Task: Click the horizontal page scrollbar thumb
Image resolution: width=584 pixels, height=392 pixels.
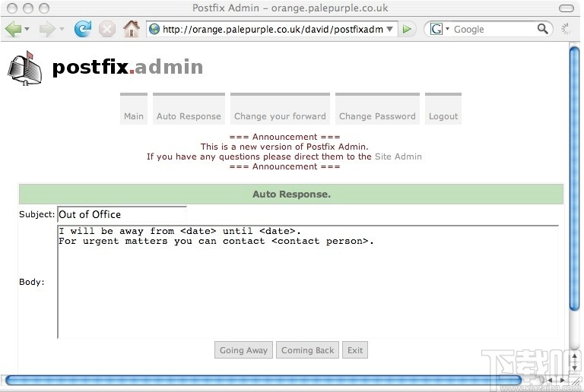Action: pos(263,380)
